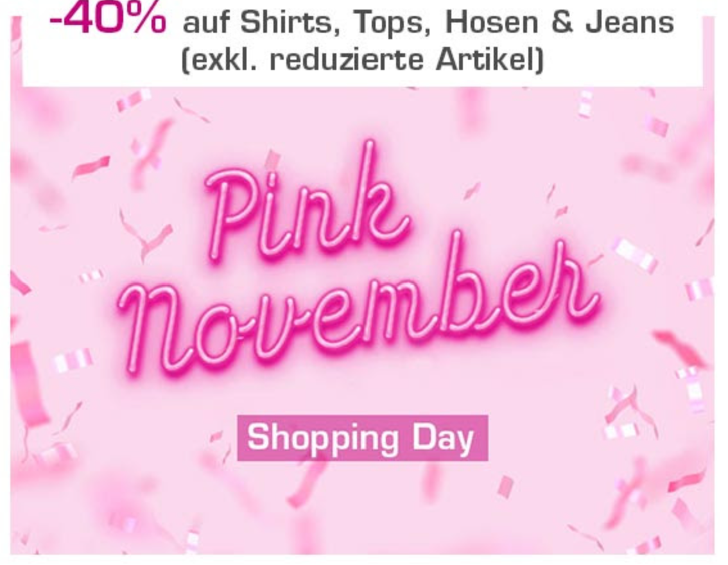Click the word Shopping on pink button
728x565 pixels.
coord(323,439)
